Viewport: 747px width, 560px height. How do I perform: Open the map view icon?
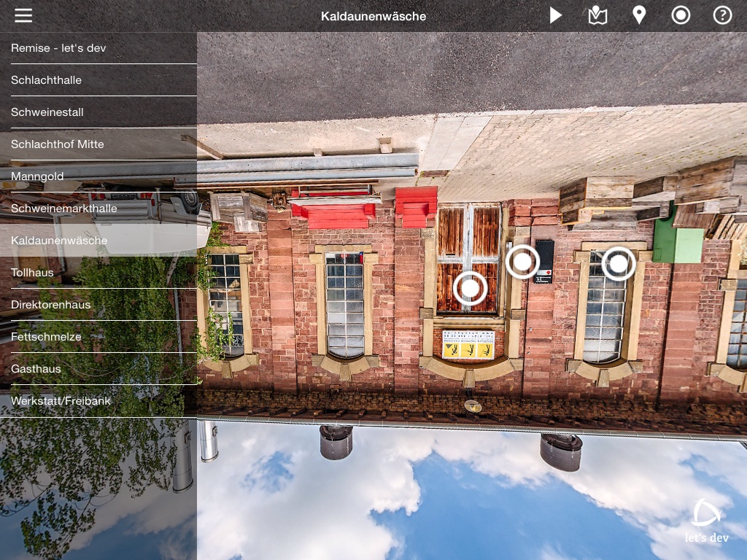coord(597,15)
